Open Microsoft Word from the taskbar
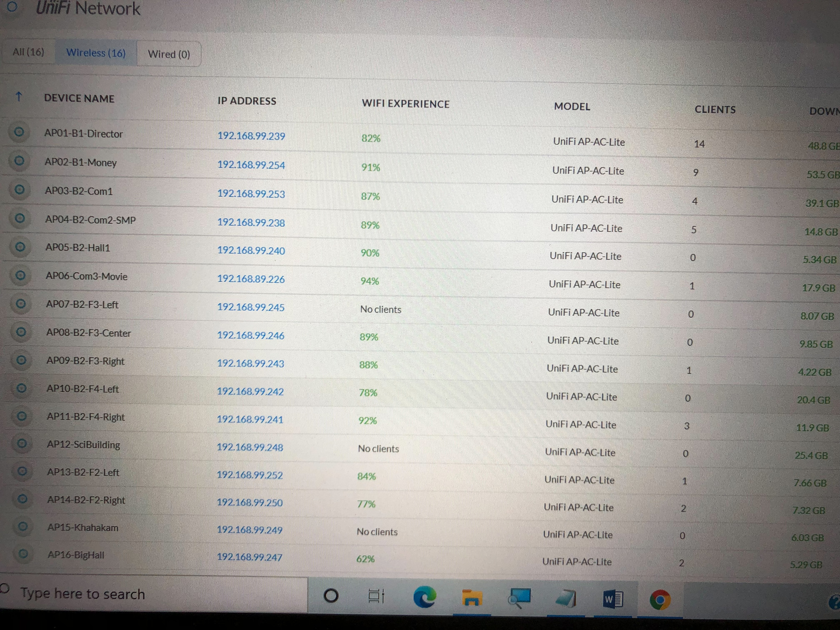The width and height of the screenshot is (840, 630). [x=612, y=599]
